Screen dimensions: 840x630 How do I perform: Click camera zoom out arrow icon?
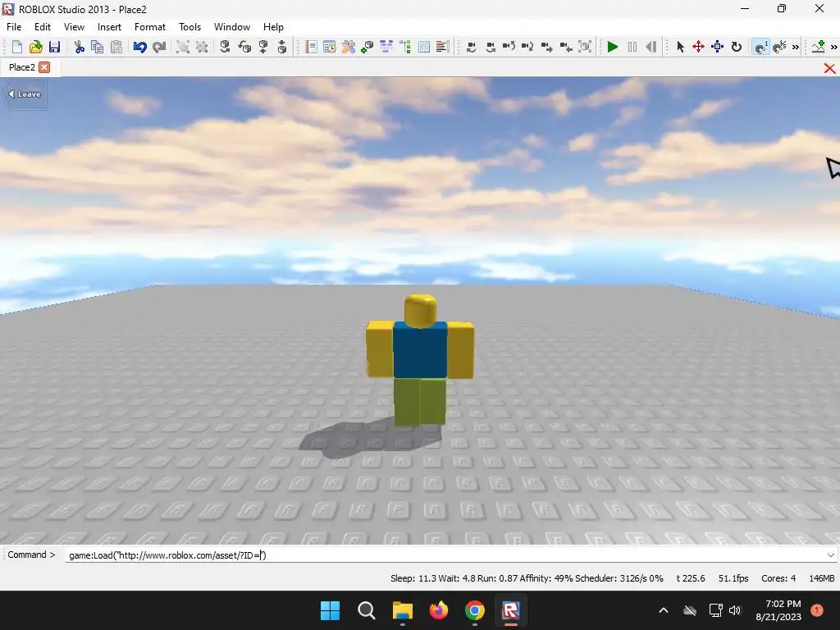point(566,47)
